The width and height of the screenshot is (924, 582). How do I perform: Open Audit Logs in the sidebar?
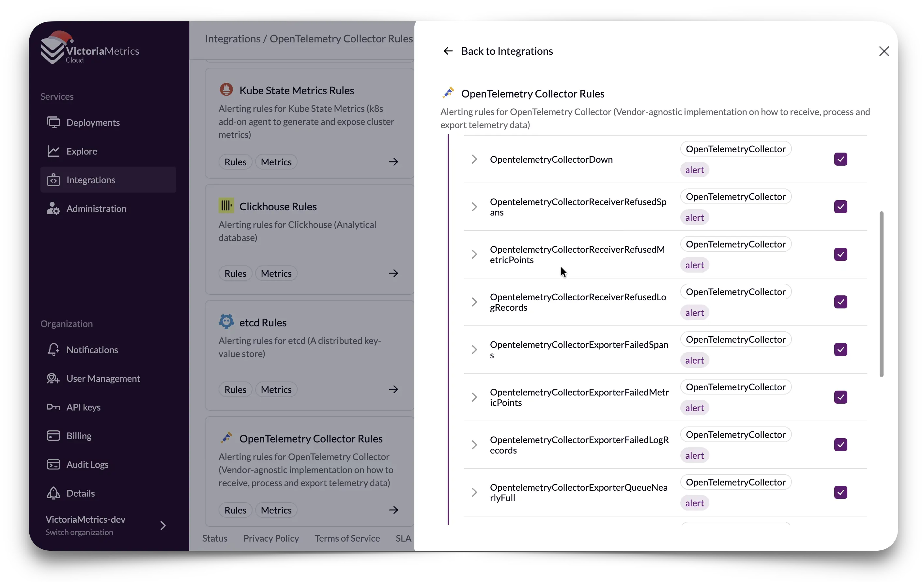(87, 465)
